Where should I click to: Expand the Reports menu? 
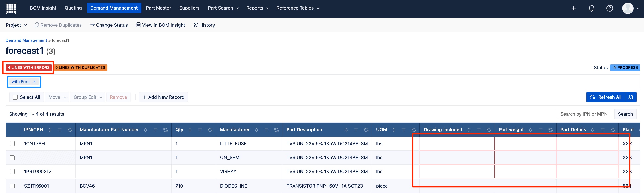(x=257, y=8)
